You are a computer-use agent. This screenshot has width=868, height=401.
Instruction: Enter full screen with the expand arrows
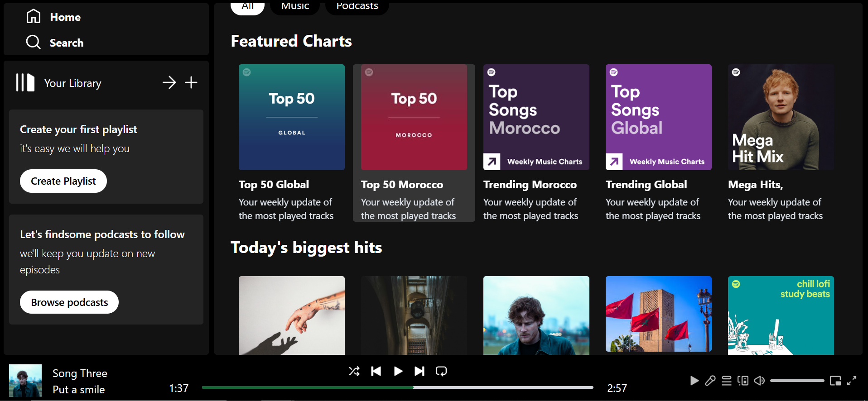click(x=852, y=381)
